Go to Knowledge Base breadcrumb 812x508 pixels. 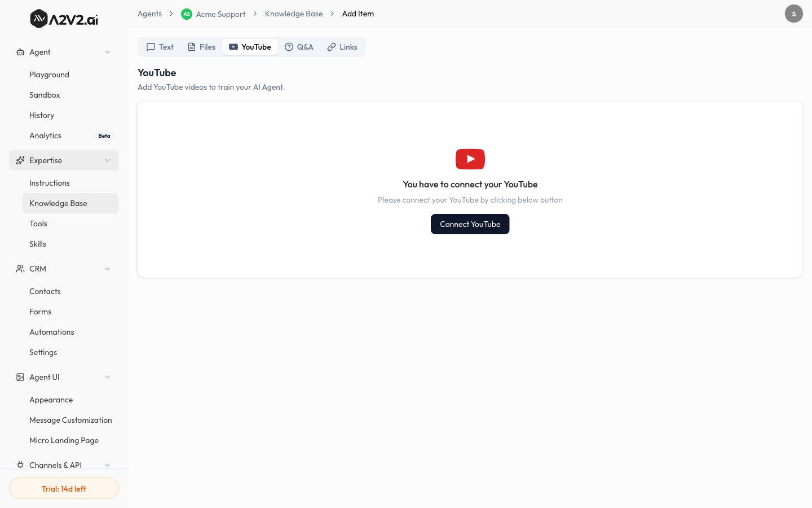(294, 14)
